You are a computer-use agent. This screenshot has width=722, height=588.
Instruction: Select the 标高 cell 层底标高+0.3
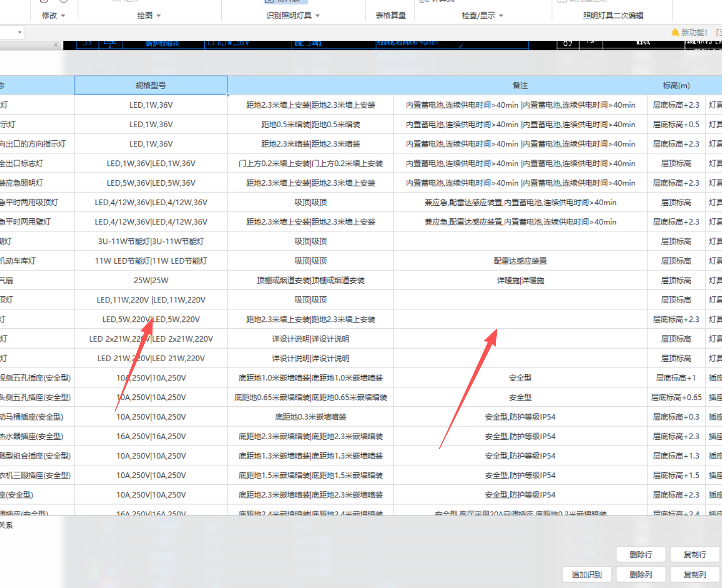[676, 417]
